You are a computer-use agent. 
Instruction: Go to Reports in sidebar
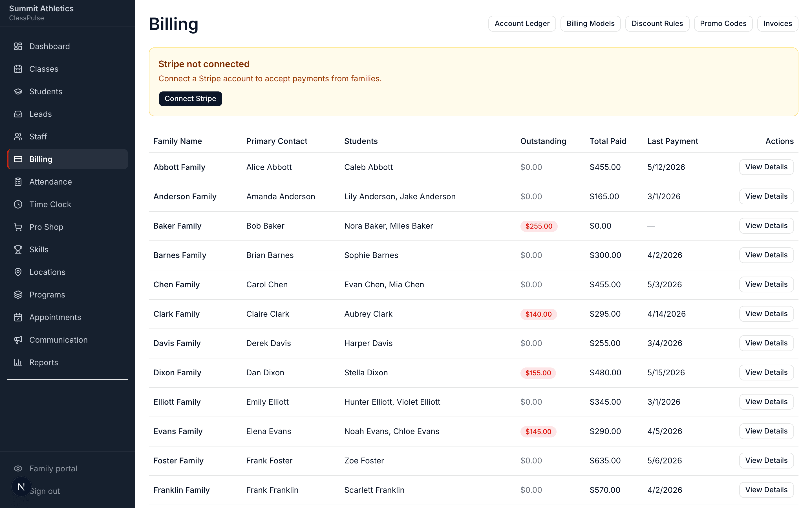[67, 362]
